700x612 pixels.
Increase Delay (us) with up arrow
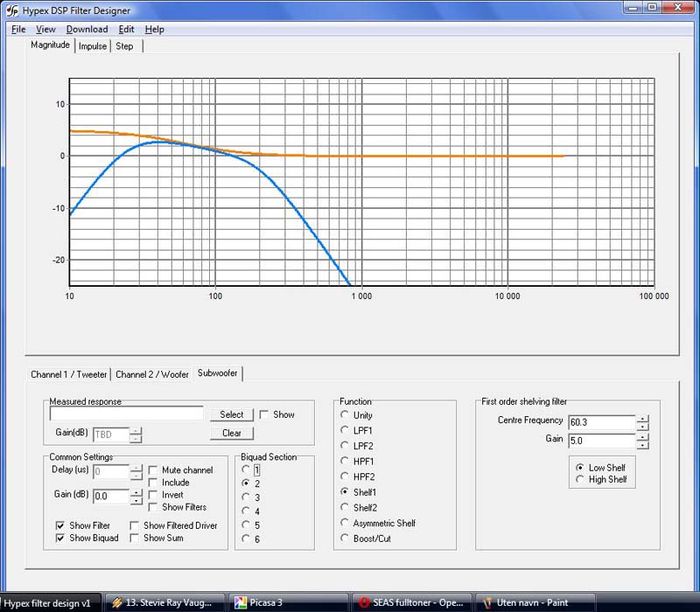coord(136,469)
